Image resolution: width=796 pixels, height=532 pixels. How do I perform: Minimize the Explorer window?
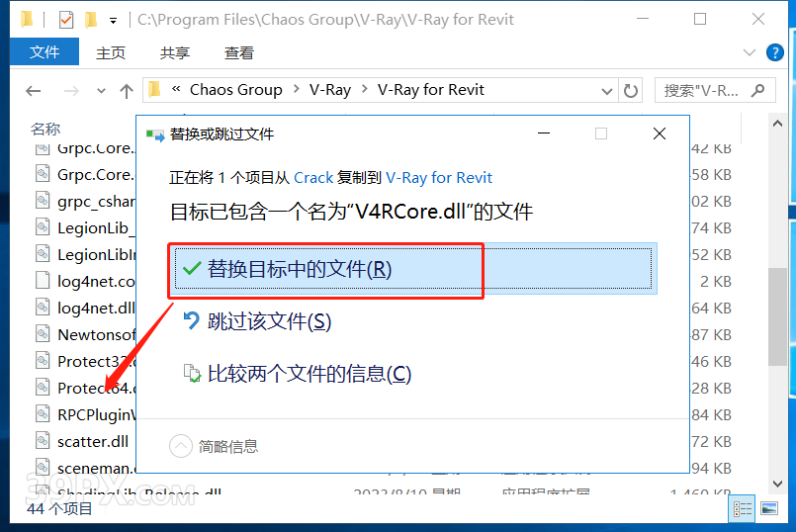pos(643,19)
